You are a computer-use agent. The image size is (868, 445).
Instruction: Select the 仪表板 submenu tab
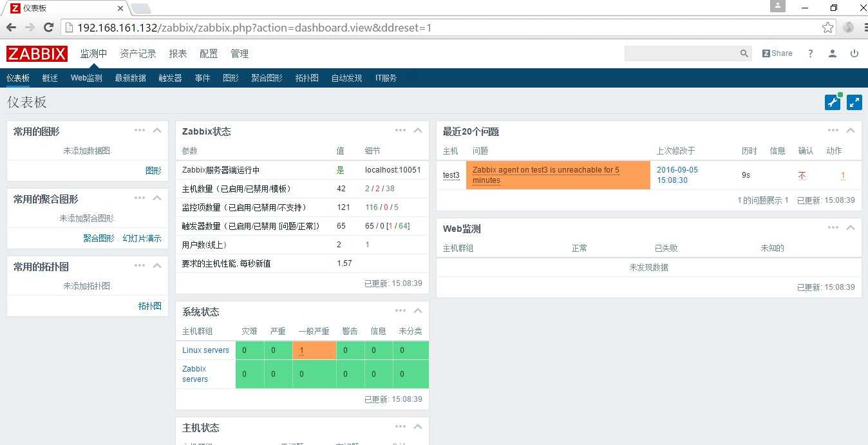click(18, 78)
